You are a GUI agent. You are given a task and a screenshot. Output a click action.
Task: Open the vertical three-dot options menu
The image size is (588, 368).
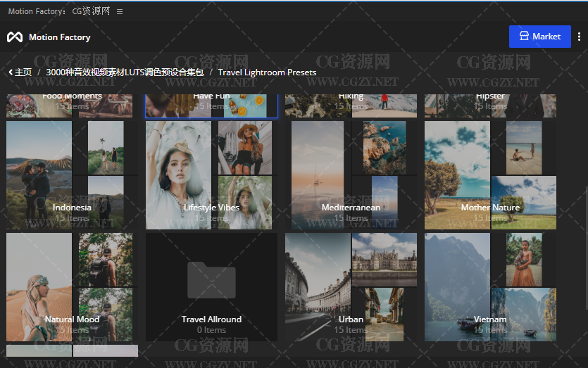pos(579,37)
